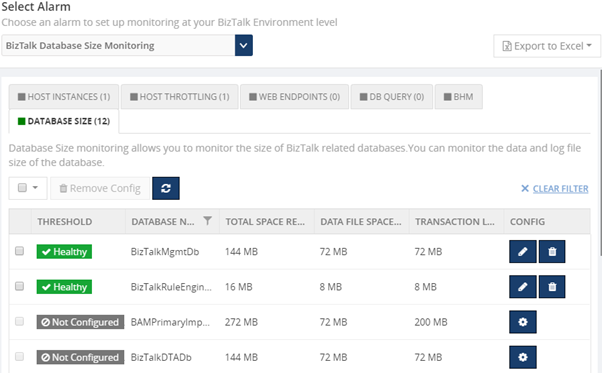Image resolution: width=602 pixels, height=373 pixels.
Task: Click the BizTalkRuleEngine Healthy status badge
Action: coord(64,287)
